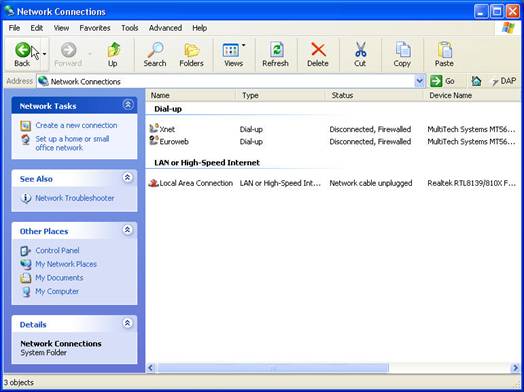The height and width of the screenshot is (392, 524).
Task: Open the Network Troubleshooter link
Action: point(75,198)
